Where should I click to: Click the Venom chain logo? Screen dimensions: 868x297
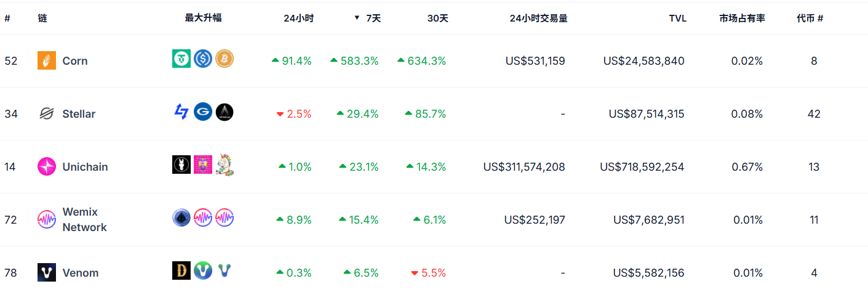pos(47,273)
